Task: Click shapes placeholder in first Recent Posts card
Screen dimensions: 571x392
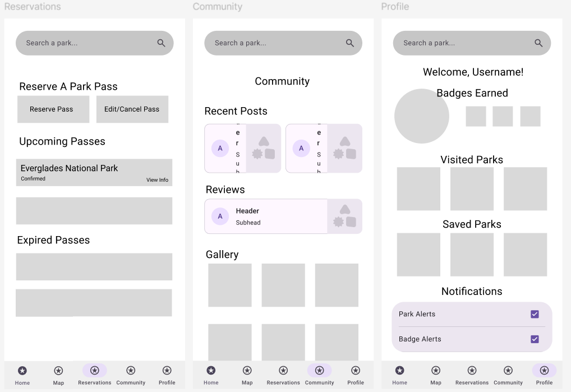Action: click(x=264, y=148)
